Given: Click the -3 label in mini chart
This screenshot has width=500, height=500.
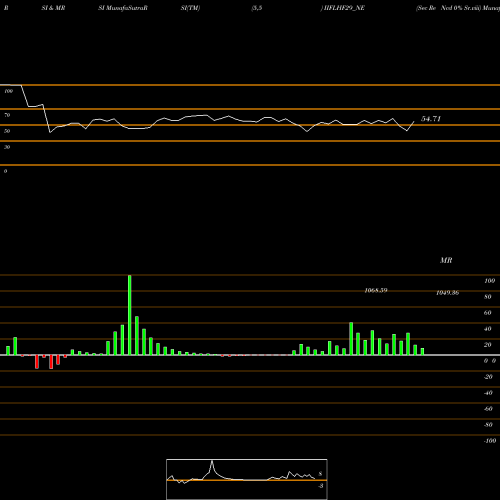Looking at the screenshot, I should coord(320,486).
